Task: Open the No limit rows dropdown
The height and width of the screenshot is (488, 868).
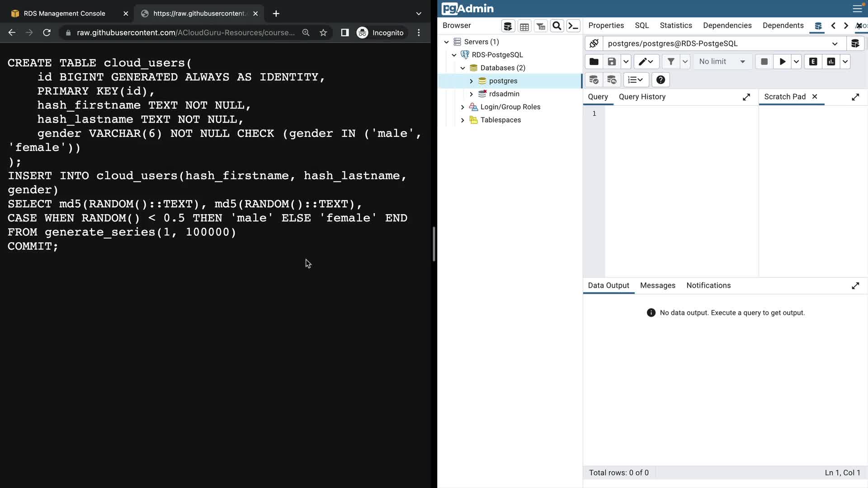Action: [x=722, y=62]
